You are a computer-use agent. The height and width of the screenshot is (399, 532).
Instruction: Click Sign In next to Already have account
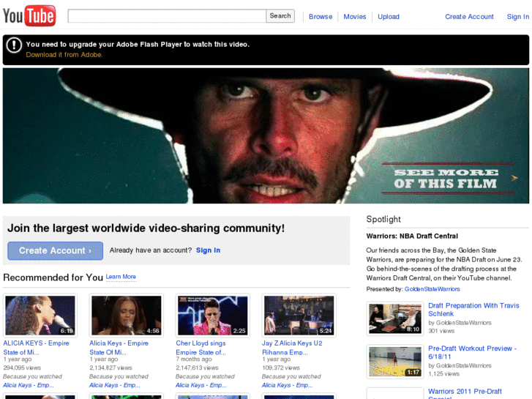(208, 250)
